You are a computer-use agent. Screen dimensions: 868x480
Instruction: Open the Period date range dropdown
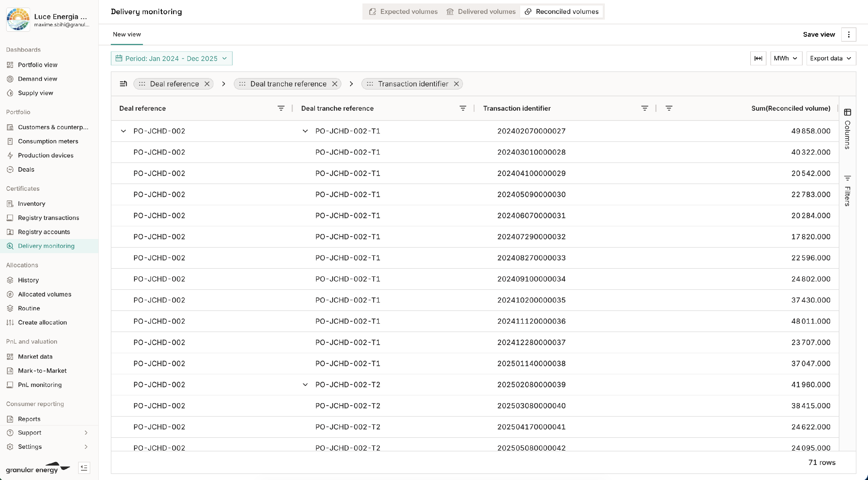point(172,58)
